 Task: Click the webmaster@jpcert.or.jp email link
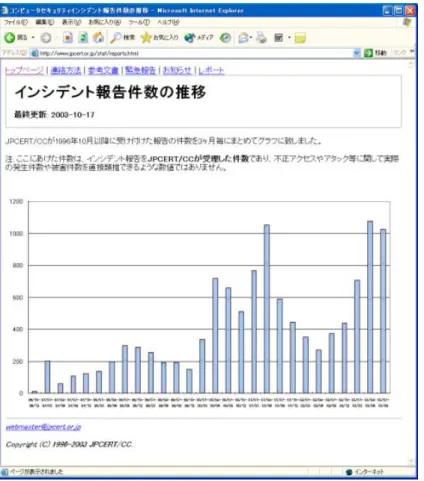click(43, 427)
